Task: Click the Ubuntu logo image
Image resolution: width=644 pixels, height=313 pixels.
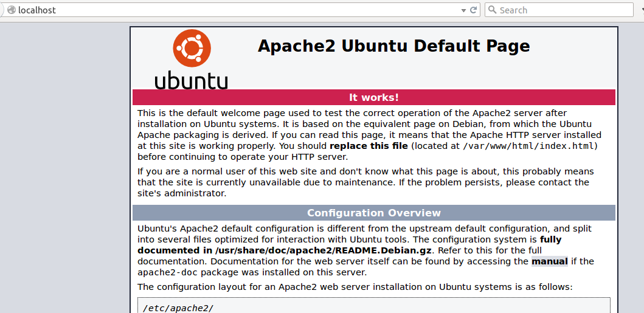Action: click(192, 60)
